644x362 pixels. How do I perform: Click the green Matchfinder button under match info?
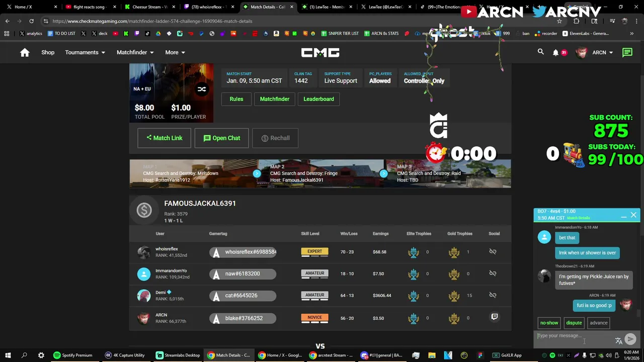point(275,99)
